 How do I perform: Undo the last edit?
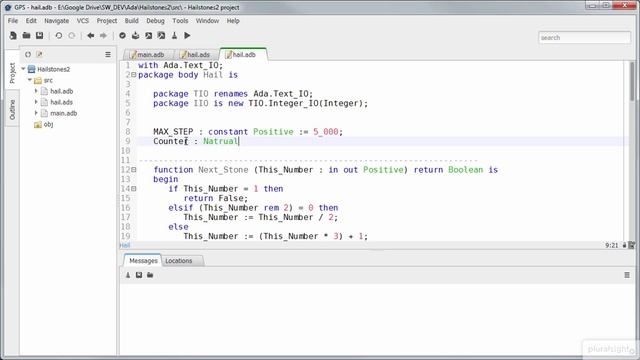(x=59, y=36)
